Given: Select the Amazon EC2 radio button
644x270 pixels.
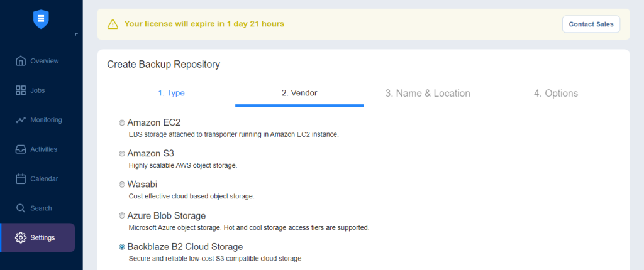Looking at the screenshot, I should pos(122,122).
